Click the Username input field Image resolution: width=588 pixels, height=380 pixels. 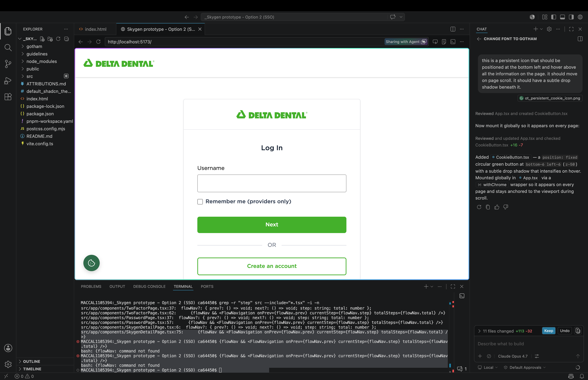click(272, 183)
